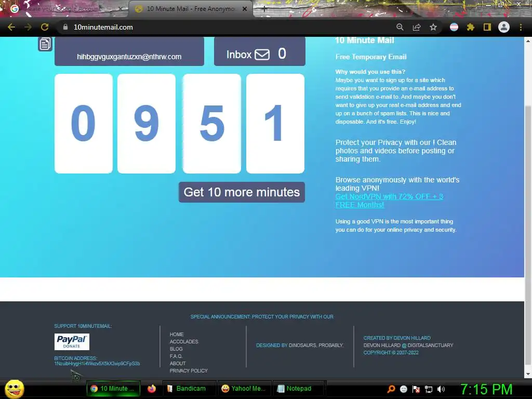The image size is (532, 399).
Task: View site info via padlock icon
Action: pos(65,27)
